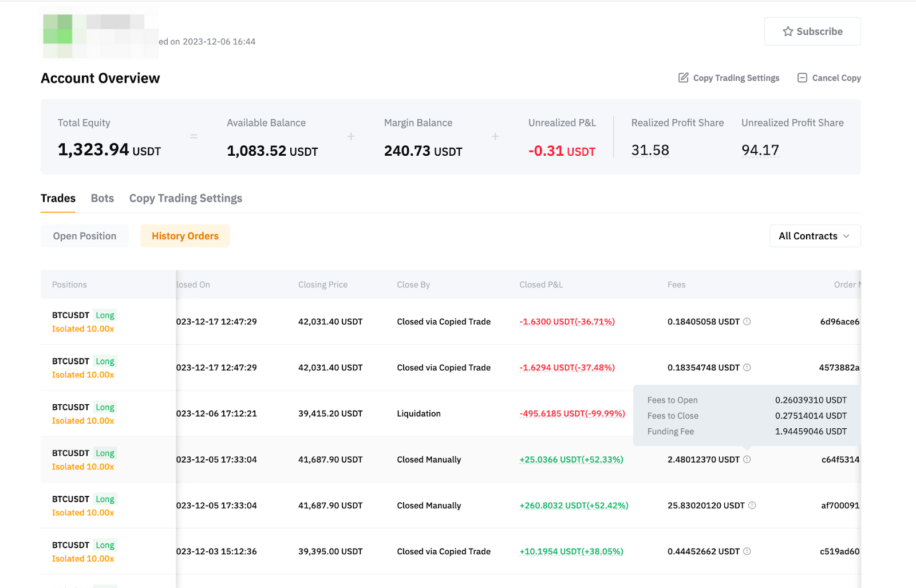916x588 pixels.
Task: Click the liquidation P&L -495.6185 USDT
Action: click(572, 413)
